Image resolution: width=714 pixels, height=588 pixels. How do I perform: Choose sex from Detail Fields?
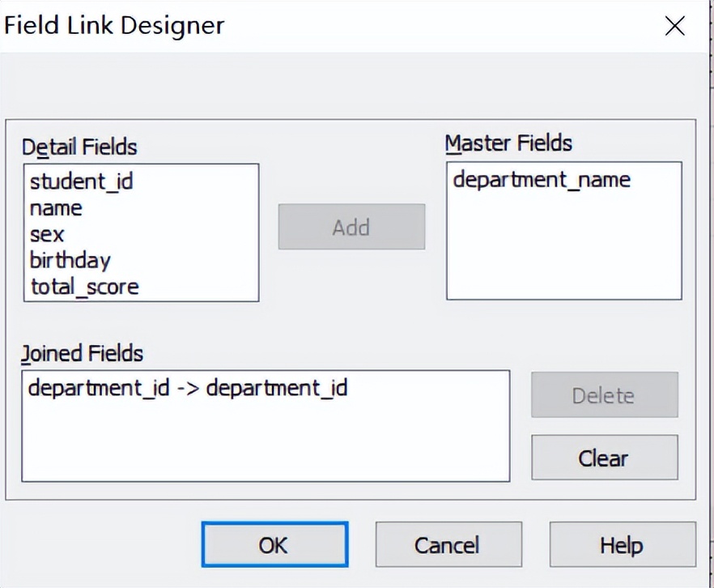tap(47, 235)
